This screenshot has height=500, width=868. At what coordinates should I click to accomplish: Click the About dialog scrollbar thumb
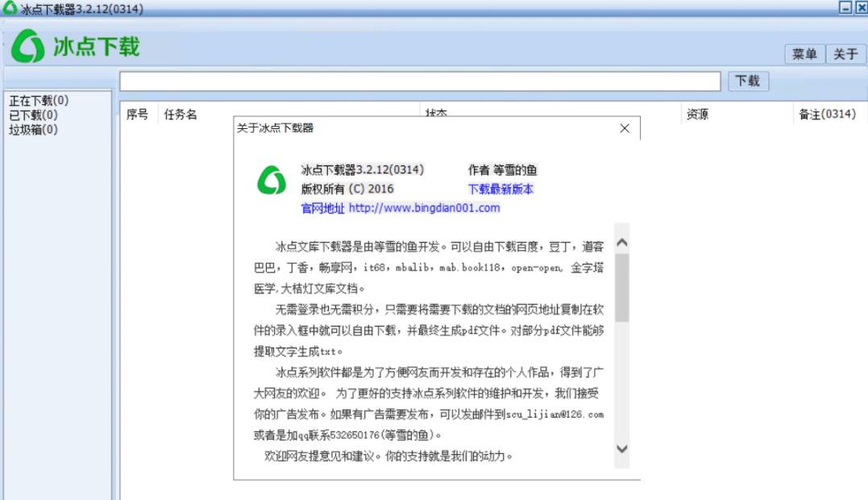click(x=621, y=288)
